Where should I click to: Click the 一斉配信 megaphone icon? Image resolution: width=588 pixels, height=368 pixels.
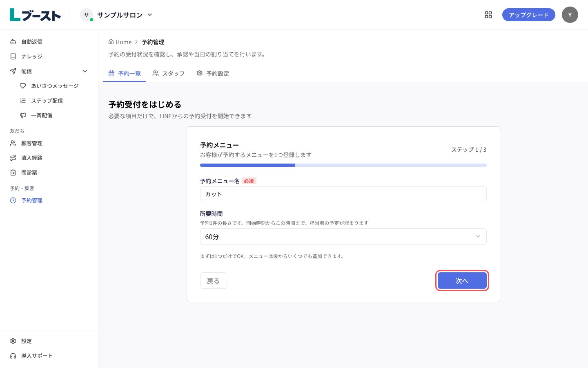23,115
